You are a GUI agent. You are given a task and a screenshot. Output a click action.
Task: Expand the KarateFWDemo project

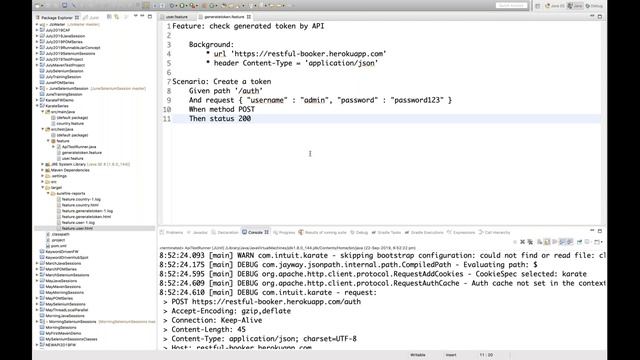pyautogui.click(x=37, y=100)
